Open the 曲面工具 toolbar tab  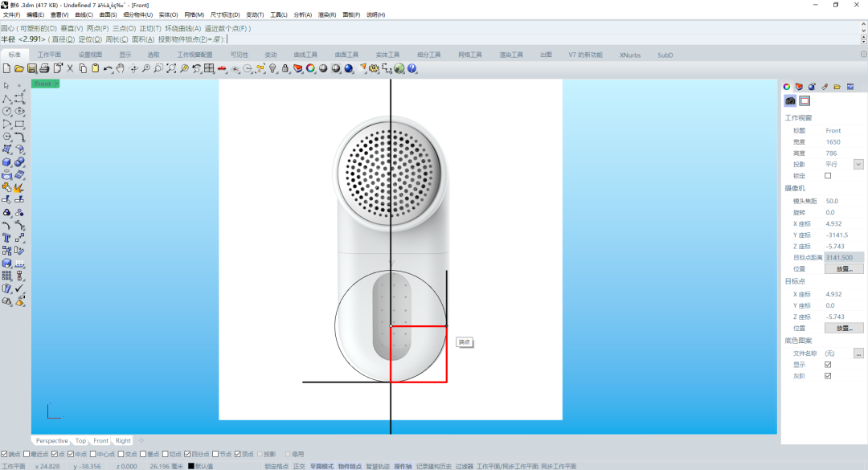[346, 55]
